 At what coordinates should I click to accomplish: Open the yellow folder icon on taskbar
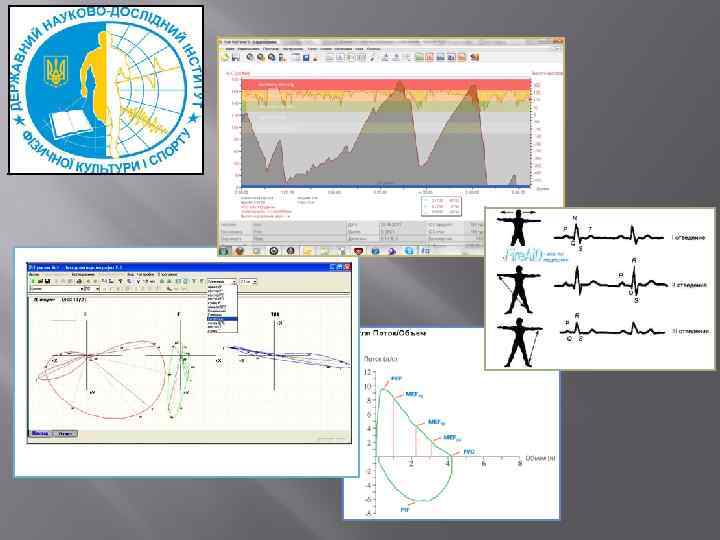307,251
